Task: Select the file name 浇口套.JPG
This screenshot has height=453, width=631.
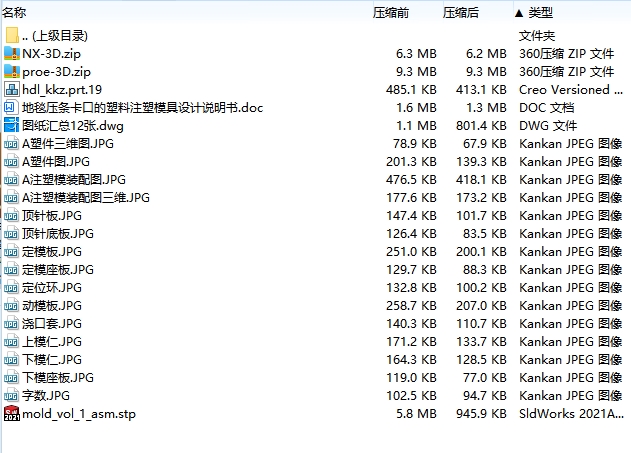Action: pyautogui.click(x=52, y=324)
